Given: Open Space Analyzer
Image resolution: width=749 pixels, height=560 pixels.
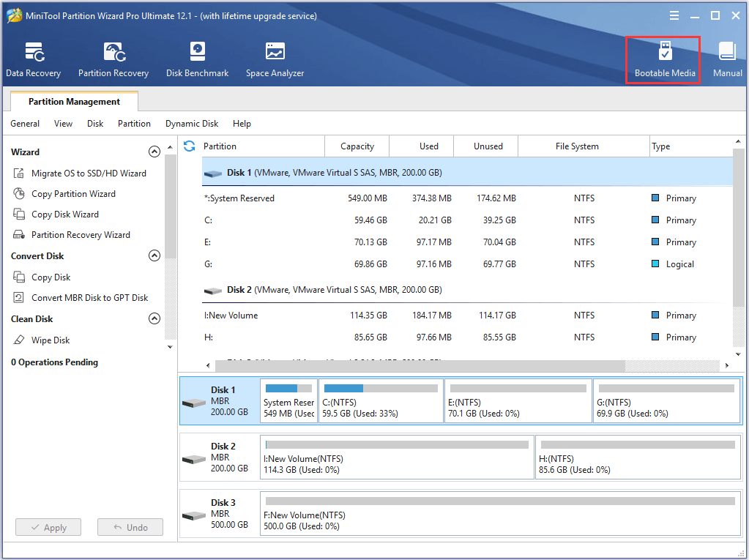Looking at the screenshot, I should tap(275, 60).
